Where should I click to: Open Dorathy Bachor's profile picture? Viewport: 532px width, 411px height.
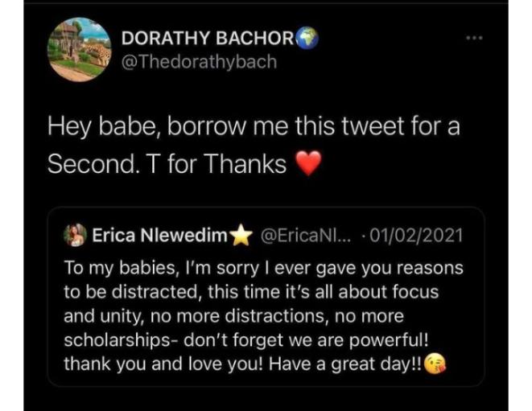78,48
